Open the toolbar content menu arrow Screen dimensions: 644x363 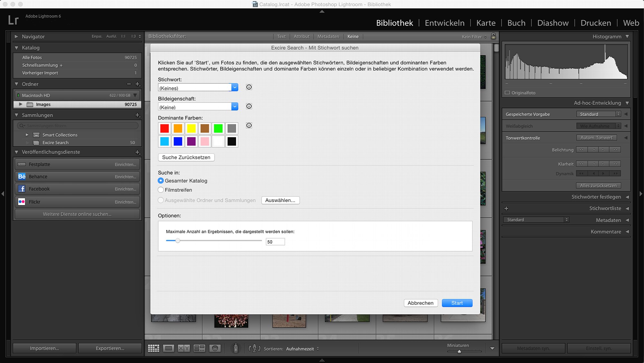492,348
